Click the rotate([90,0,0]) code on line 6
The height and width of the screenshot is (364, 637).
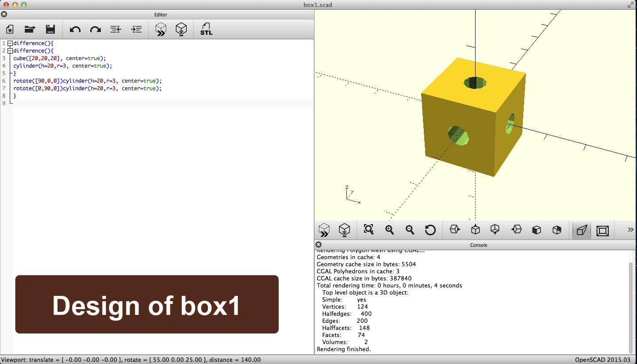coord(88,81)
